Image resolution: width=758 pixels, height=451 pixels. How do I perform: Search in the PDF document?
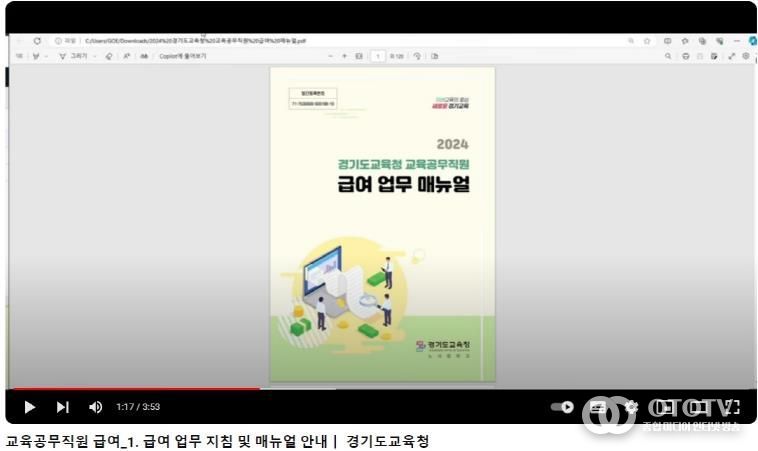point(668,56)
